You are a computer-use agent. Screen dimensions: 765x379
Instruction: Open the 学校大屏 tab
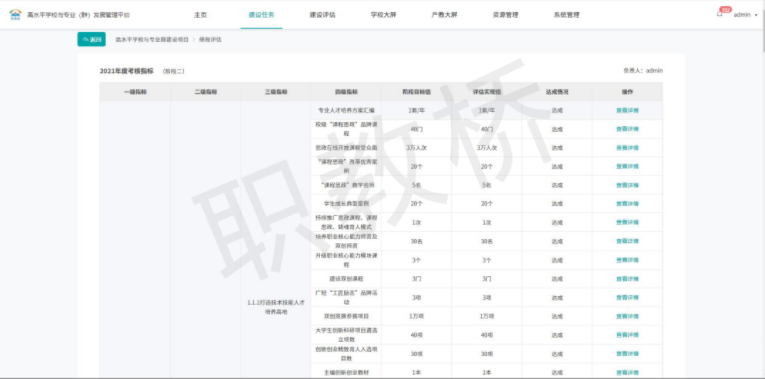click(383, 15)
